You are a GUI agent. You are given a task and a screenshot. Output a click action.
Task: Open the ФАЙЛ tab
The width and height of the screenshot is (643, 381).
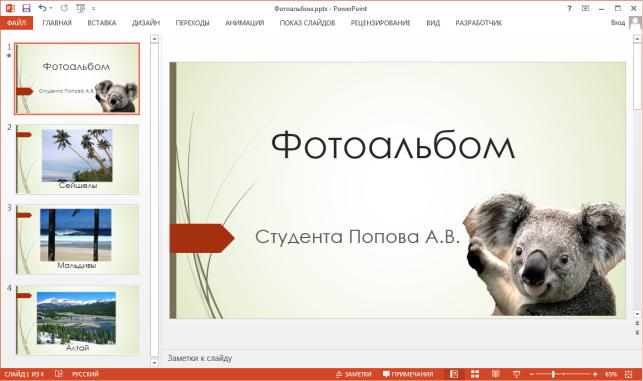(16, 23)
